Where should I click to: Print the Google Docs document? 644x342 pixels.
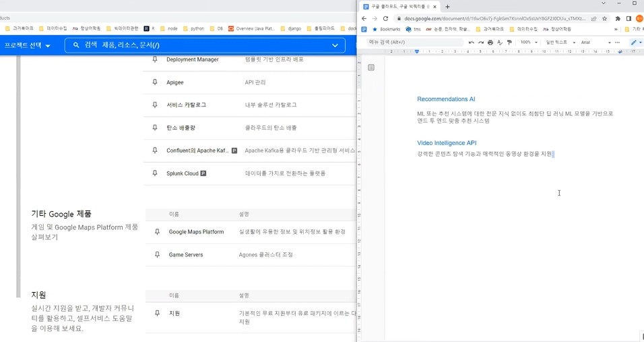pyautogui.click(x=490, y=42)
